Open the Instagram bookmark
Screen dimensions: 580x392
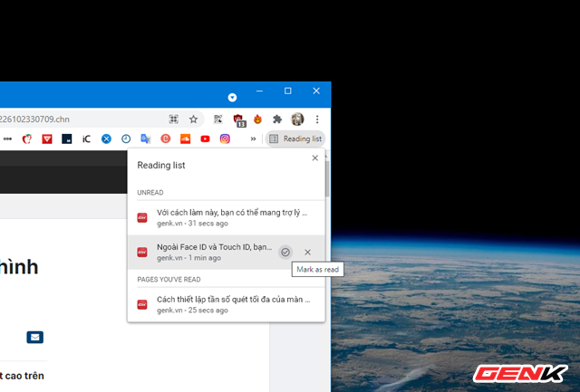[x=226, y=139]
